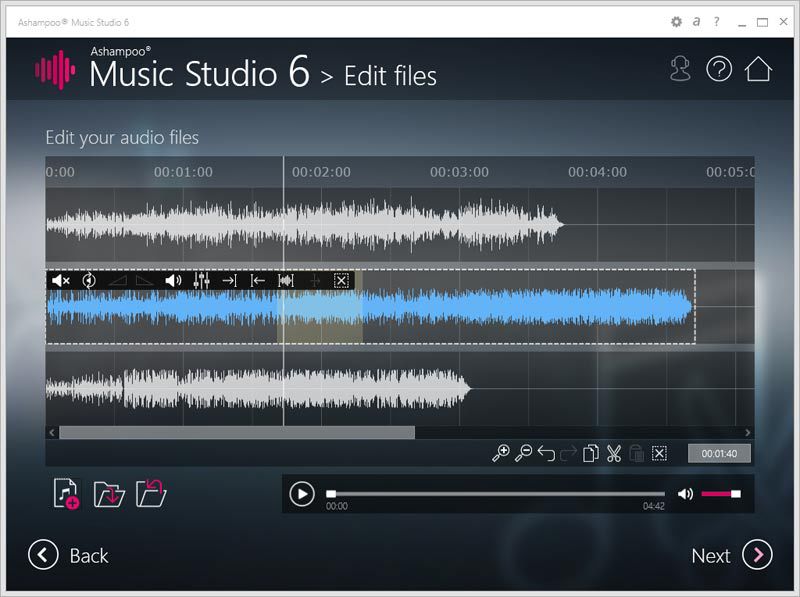Mute the selected blue track
Image resolution: width=800 pixels, height=597 pixels.
pyautogui.click(x=61, y=280)
